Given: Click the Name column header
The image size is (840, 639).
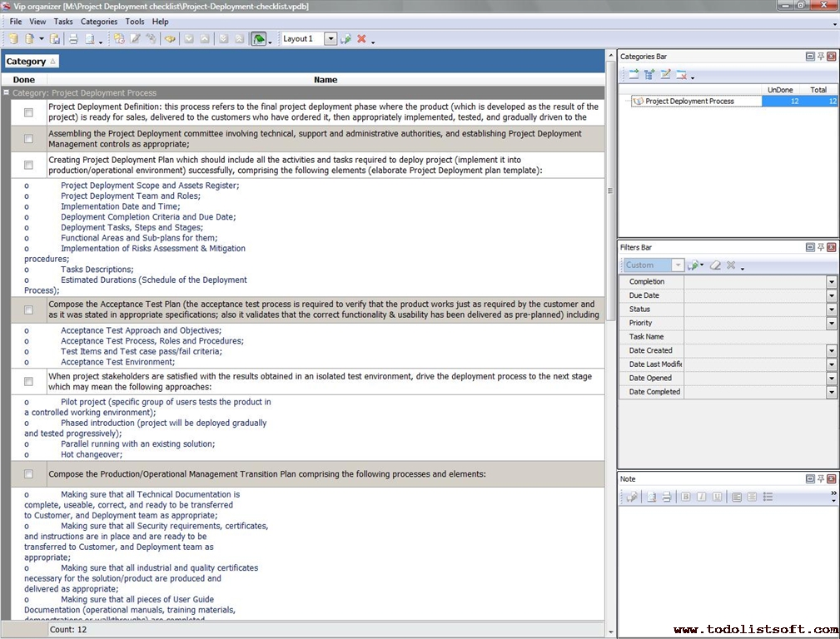Looking at the screenshot, I should 325,80.
